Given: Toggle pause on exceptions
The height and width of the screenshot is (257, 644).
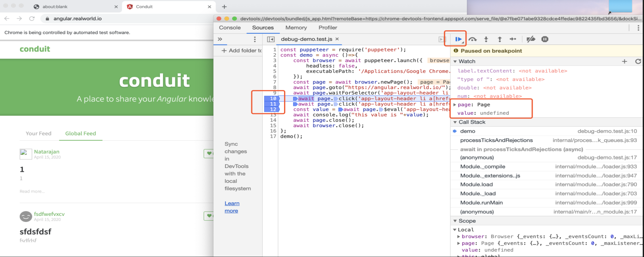Looking at the screenshot, I should click(x=545, y=39).
